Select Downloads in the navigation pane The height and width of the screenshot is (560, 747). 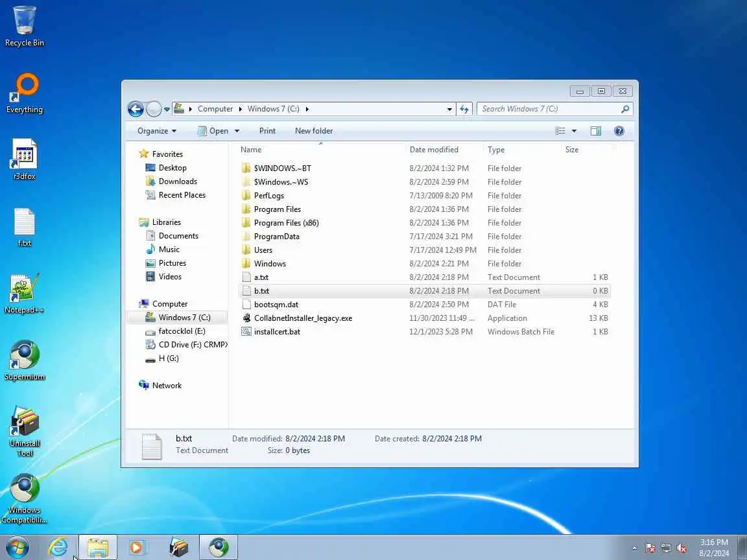(171, 181)
